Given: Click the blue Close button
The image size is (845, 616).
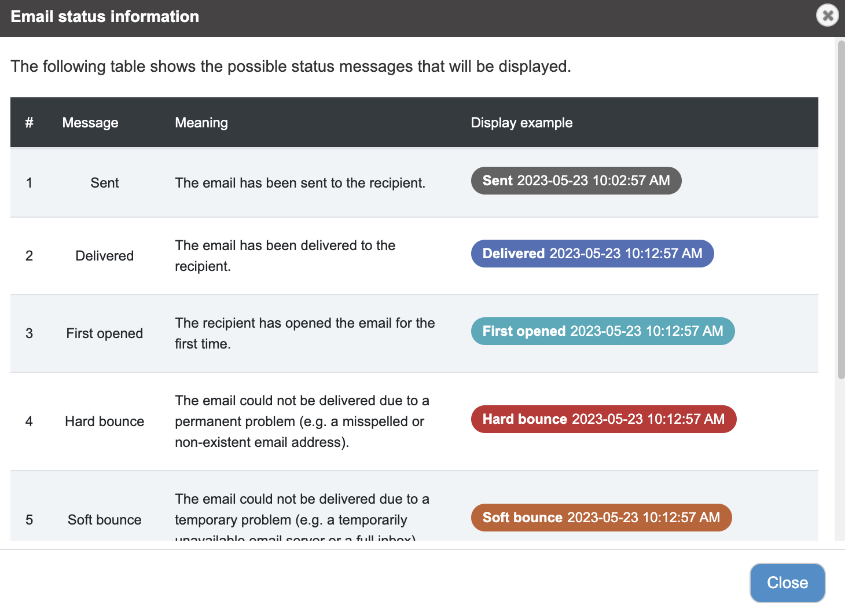Looking at the screenshot, I should pos(787,582).
